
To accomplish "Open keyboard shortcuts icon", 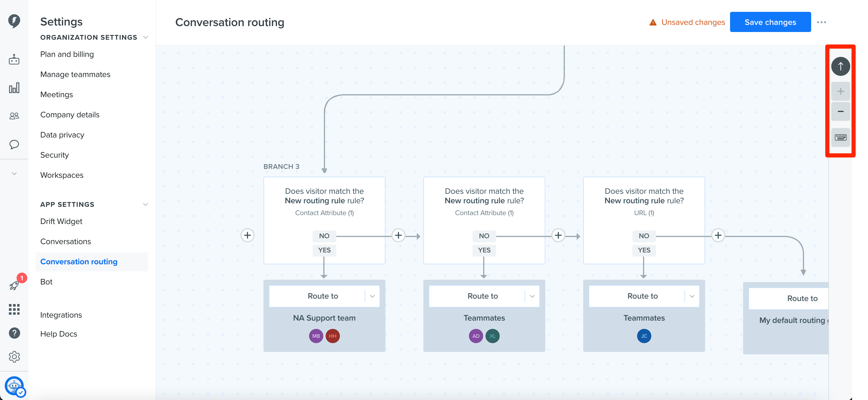I will click(x=840, y=137).
